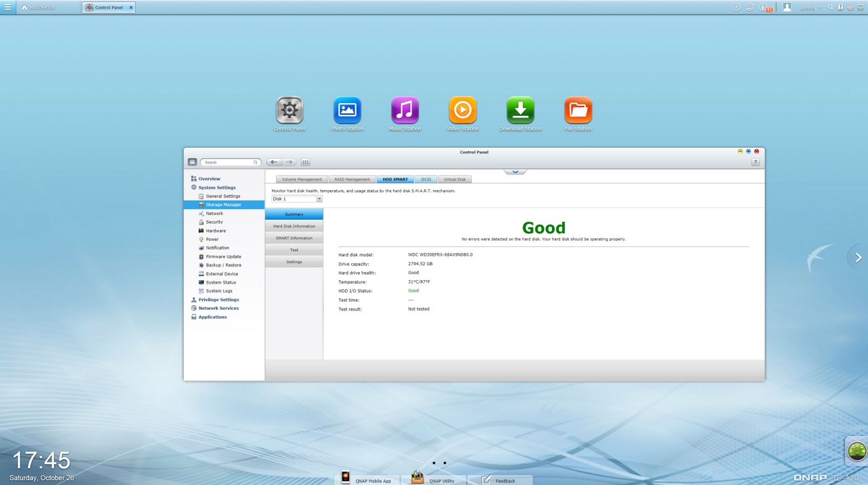Open the event notifications info icon
Viewport: 868px width, 485px height.
[763, 7]
